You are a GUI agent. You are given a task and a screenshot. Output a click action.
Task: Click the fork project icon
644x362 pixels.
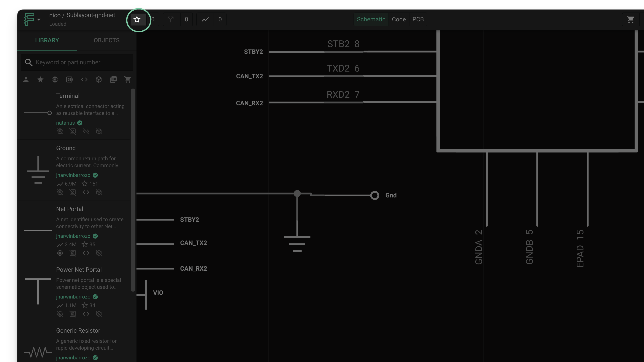coord(171,19)
